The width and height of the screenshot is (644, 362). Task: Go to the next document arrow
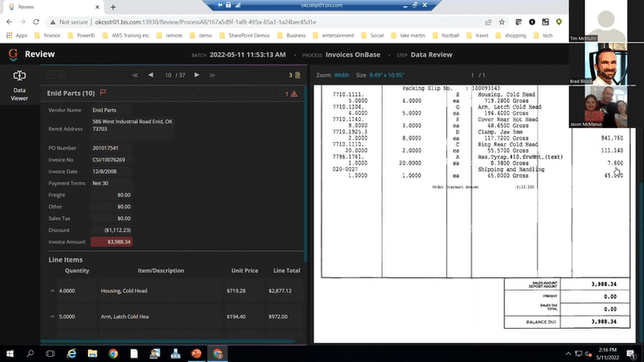pos(197,75)
